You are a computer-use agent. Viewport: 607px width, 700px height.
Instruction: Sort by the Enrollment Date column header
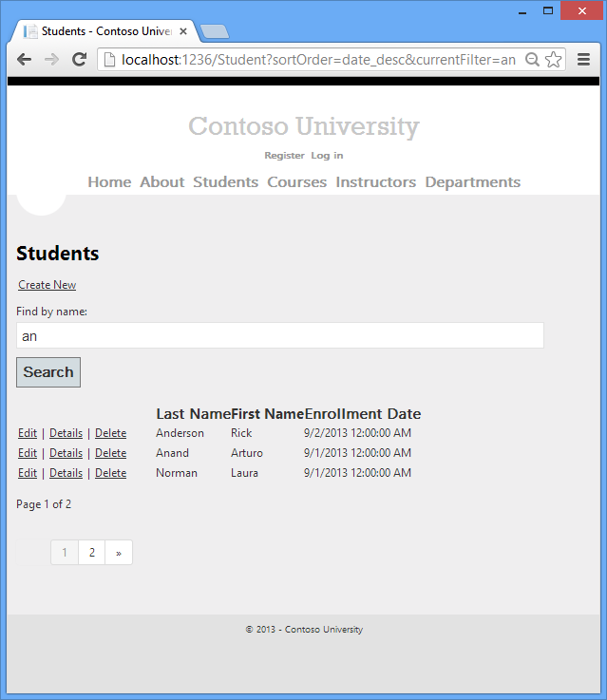coord(363,414)
